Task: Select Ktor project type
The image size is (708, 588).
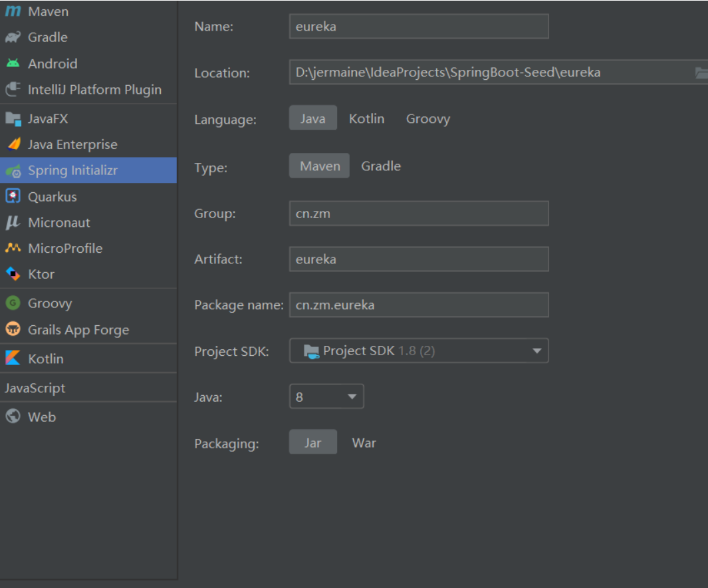Action: click(x=88, y=274)
